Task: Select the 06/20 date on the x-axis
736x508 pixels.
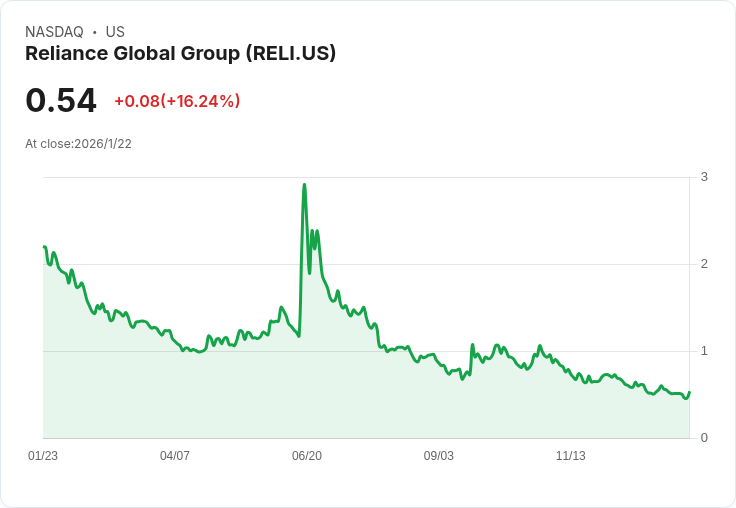Action: pos(307,456)
